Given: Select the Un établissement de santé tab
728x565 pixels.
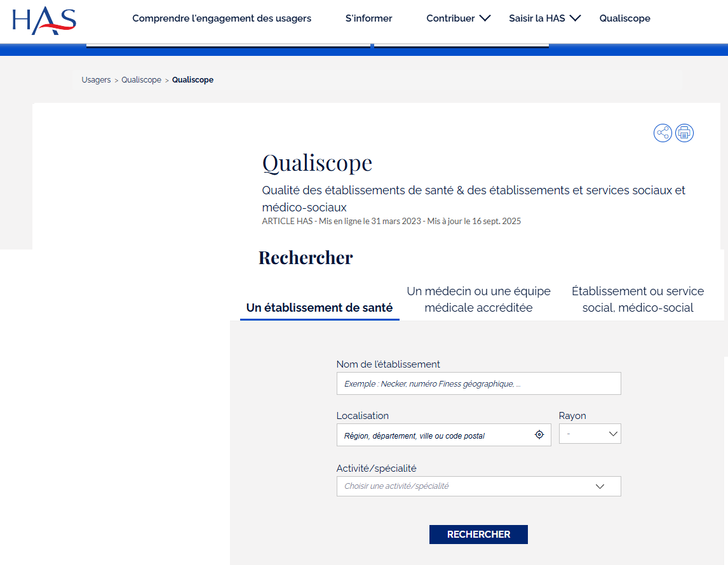Looking at the screenshot, I should pyautogui.click(x=320, y=307).
